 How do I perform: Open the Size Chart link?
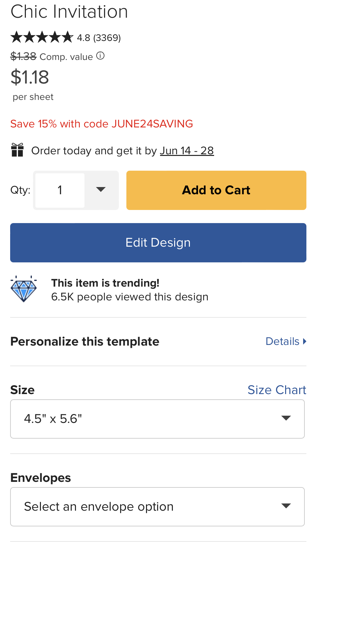[277, 390]
